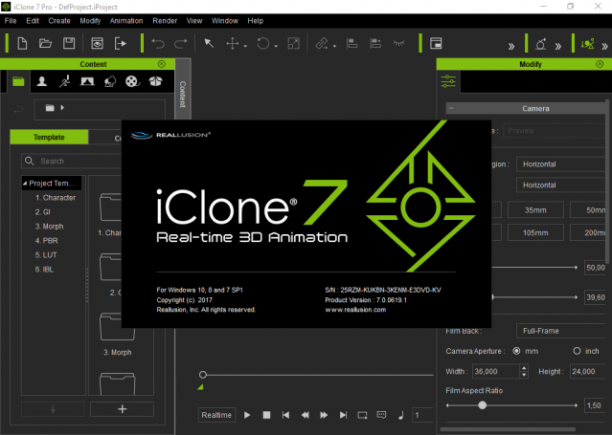
Task: Increase Width with the stepper up arrow
Action: click(524, 368)
